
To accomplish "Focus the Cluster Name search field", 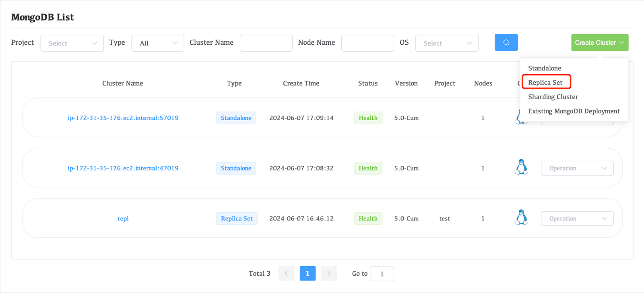I will [266, 43].
